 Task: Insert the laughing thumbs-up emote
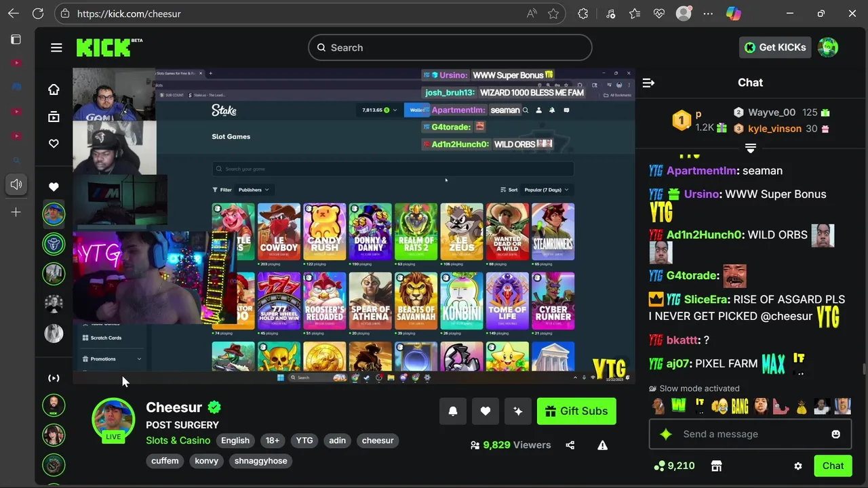pos(719,406)
